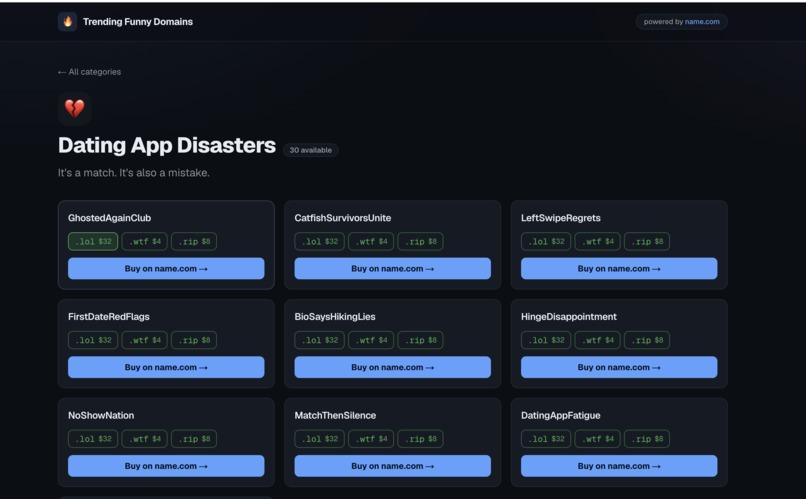Buy DatingAppFatigue on name.com
Viewport: 806px width, 499px height.
tap(619, 466)
